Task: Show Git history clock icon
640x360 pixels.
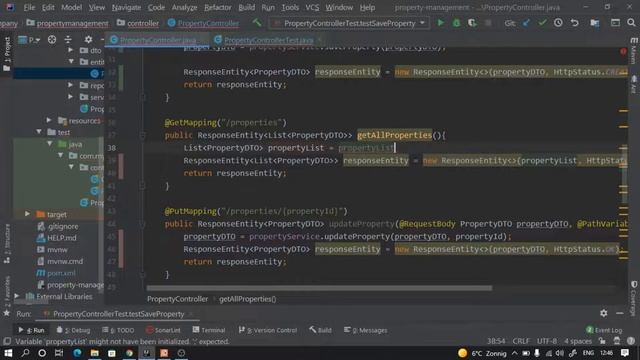Action: (x=558, y=23)
